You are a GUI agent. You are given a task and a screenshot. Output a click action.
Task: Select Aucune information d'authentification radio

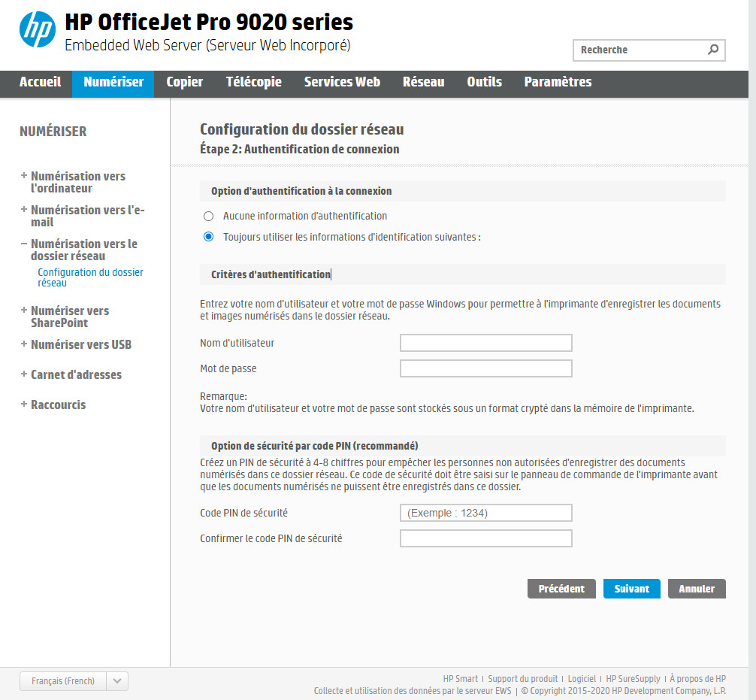click(x=208, y=216)
